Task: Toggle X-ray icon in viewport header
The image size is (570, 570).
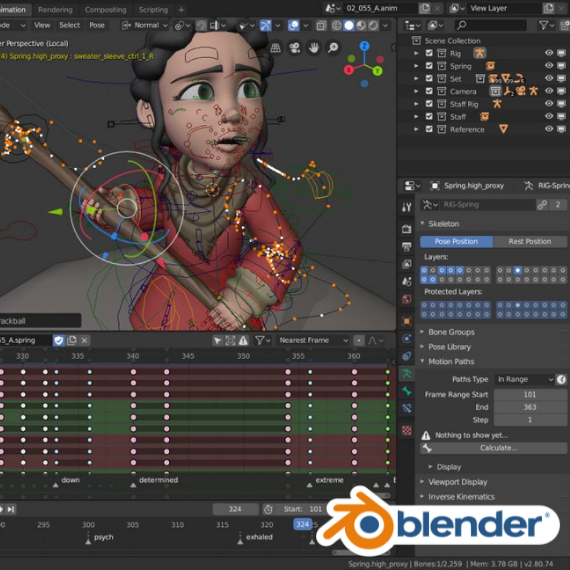Action: [x=321, y=25]
